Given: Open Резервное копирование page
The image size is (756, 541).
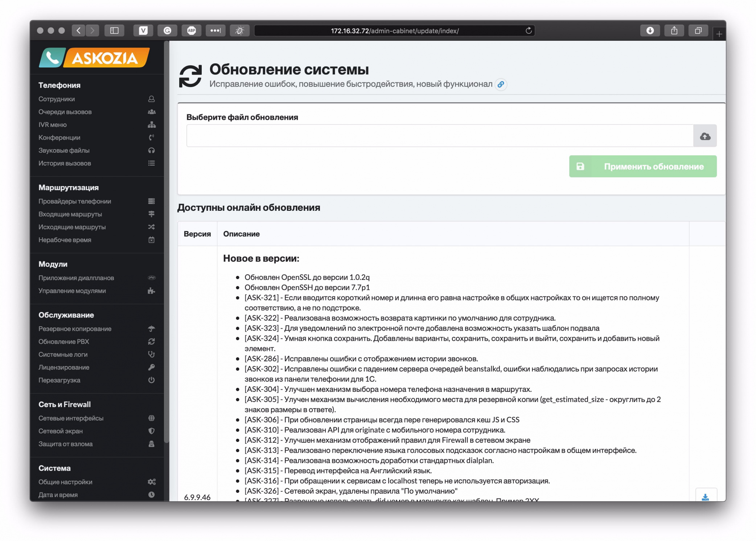Looking at the screenshot, I should click(x=75, y=329).
